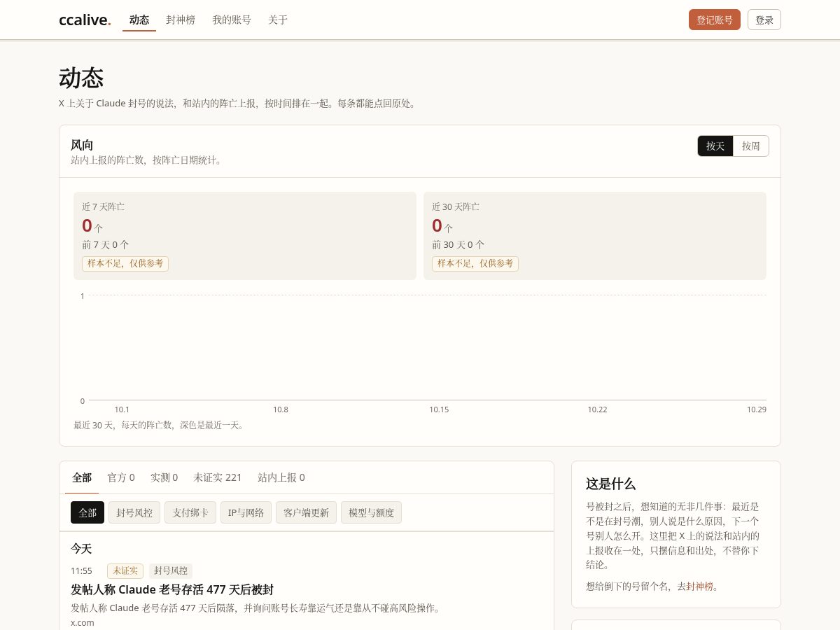Click the 登记账号 button
This screenshot has width=840, height=630.
click(x=715, y=20)
